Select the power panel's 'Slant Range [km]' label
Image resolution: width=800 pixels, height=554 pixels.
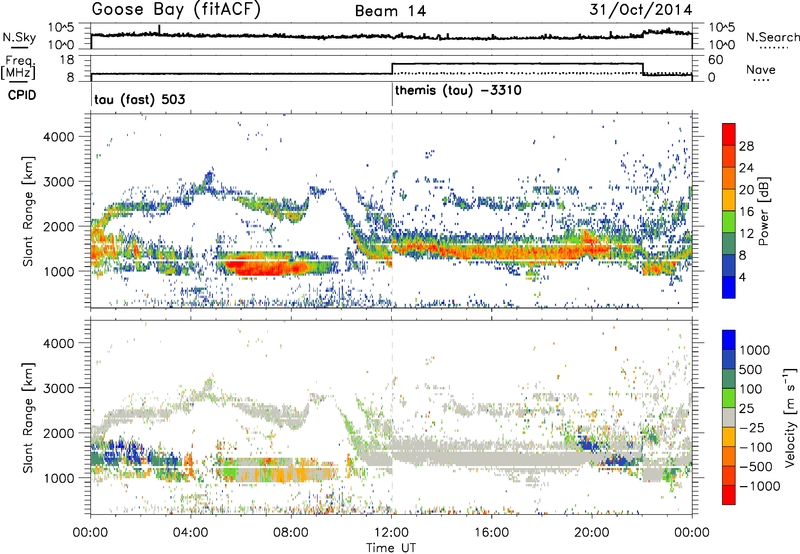(28, 211)
